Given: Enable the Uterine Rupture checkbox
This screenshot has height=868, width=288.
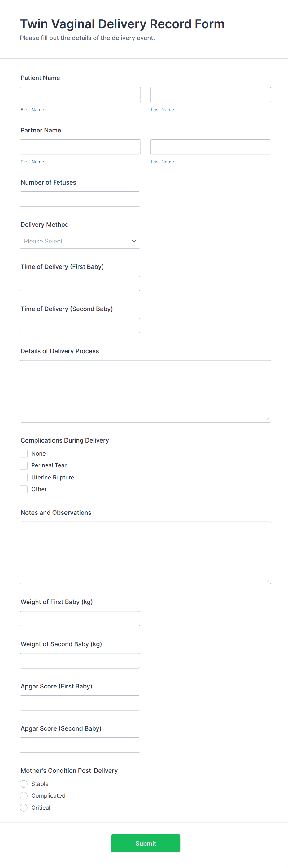Looking at the screenshot, I should click(x=24, y=478).
